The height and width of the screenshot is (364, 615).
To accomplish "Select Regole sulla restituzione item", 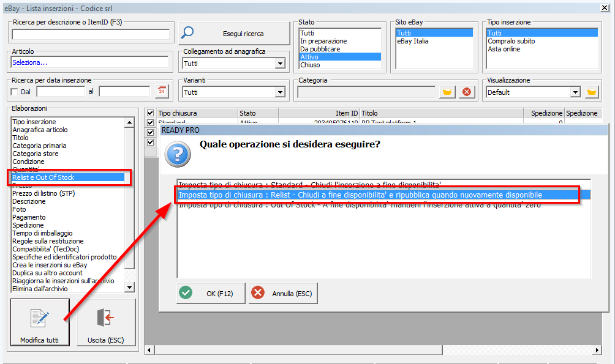I will coord(48,242).
